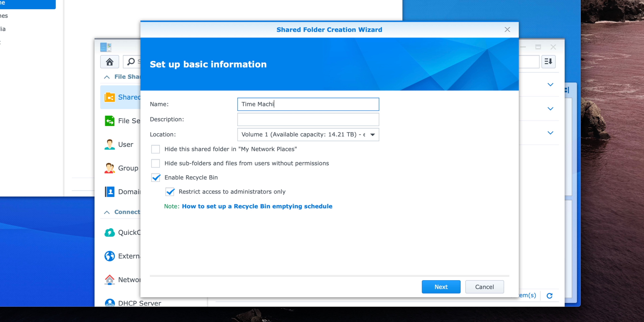Toggle Restrict access to administrators only
This screenshot has width=644, height=322.
pos(170,191)
